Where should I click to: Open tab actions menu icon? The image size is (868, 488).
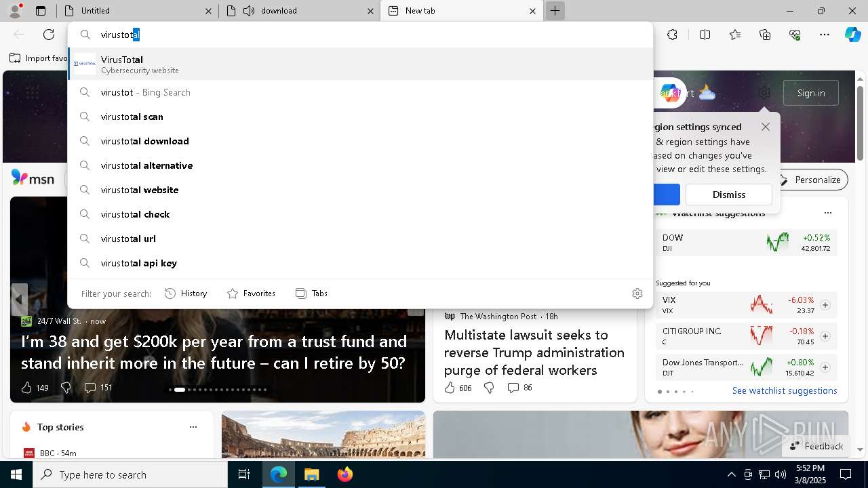(41, 11)
